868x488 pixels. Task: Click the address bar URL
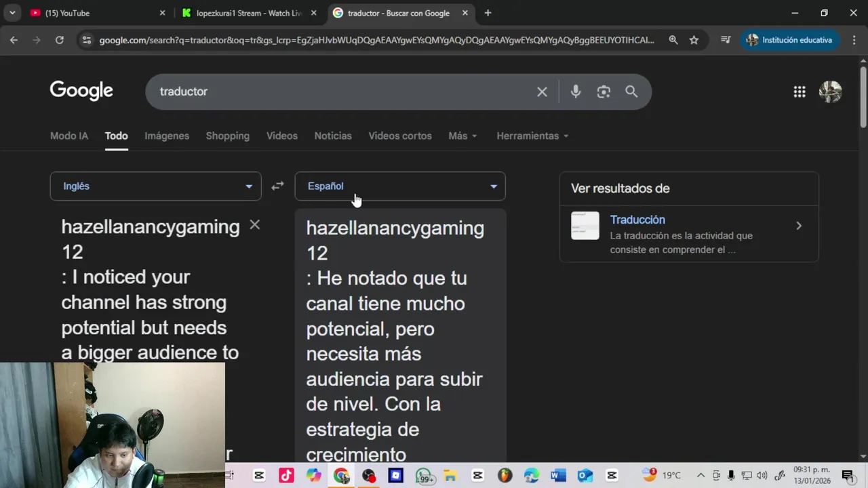point(376,40)
